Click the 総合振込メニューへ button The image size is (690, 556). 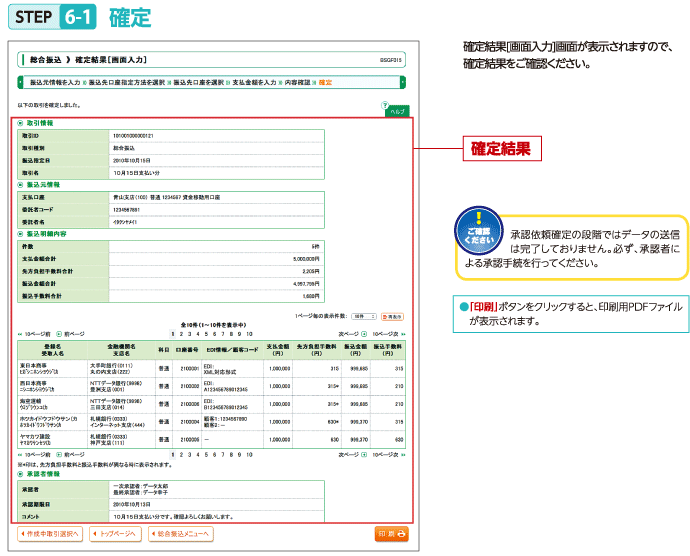coord(181,534)
